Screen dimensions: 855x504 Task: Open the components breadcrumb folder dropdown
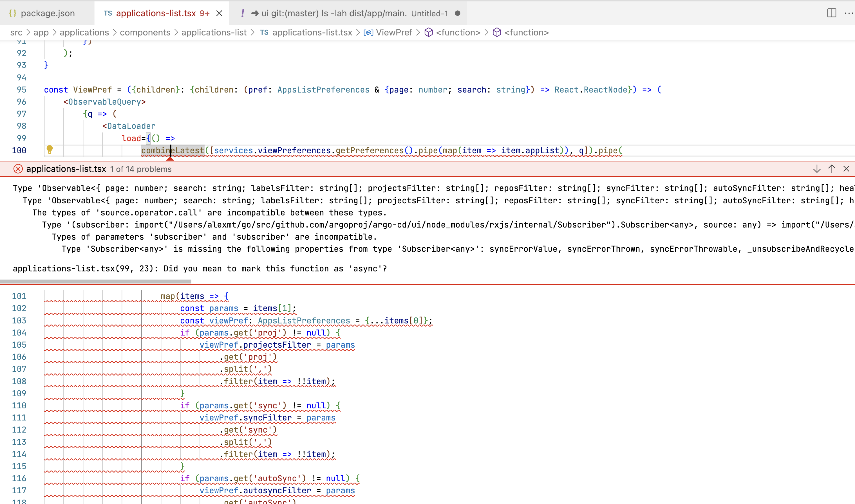pos(145,33)
